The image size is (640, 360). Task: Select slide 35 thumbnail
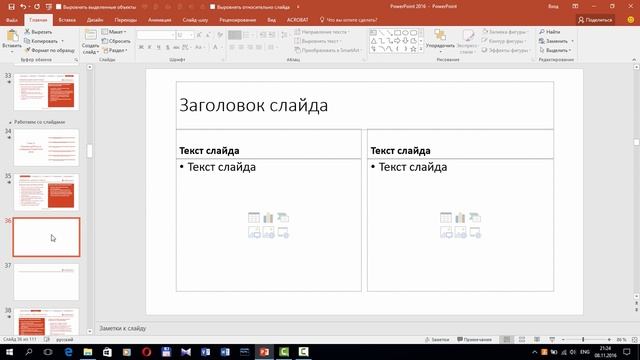tap(46, 192)
